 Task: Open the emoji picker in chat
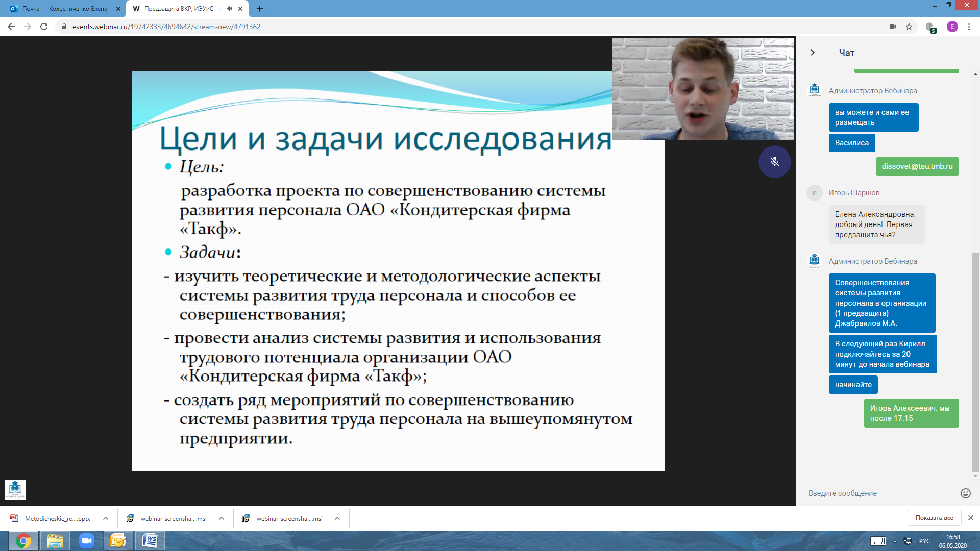pyautogui.click(x=965, y=493)
